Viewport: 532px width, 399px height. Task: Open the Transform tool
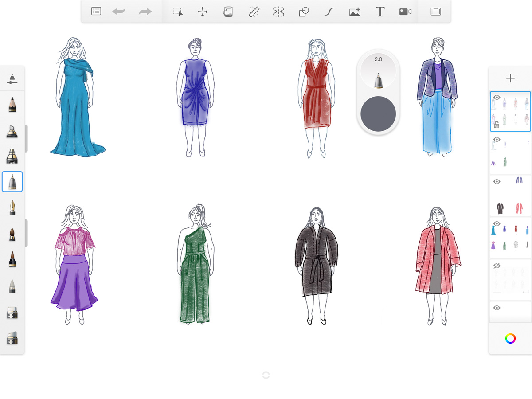pos(203,12)
